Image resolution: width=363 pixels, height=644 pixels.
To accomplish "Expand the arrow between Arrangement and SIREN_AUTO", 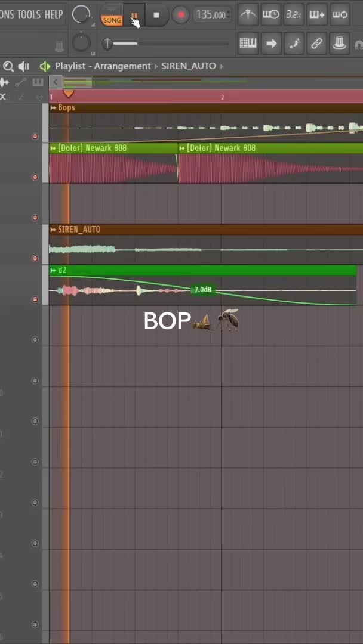I will tap(156, 66).
